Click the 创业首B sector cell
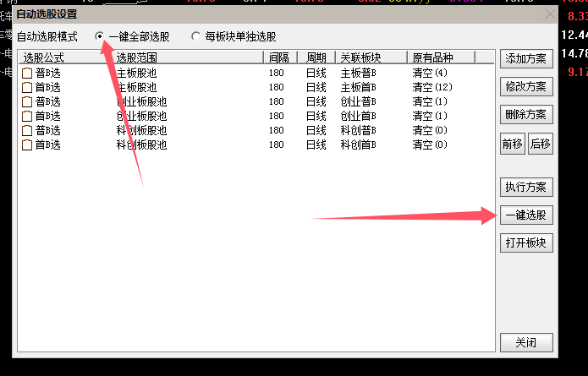588x376 pixels. tap(358, 116)
